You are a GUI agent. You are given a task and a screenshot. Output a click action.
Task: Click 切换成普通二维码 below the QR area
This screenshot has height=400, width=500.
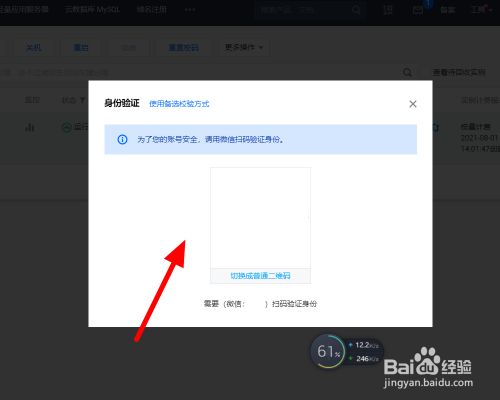pyautogui.click(x=260, y=276)
